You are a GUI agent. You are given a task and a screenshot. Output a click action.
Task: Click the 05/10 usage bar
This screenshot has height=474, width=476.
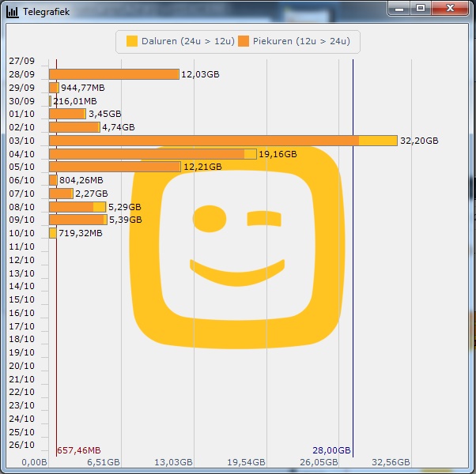tap(115, 167)
